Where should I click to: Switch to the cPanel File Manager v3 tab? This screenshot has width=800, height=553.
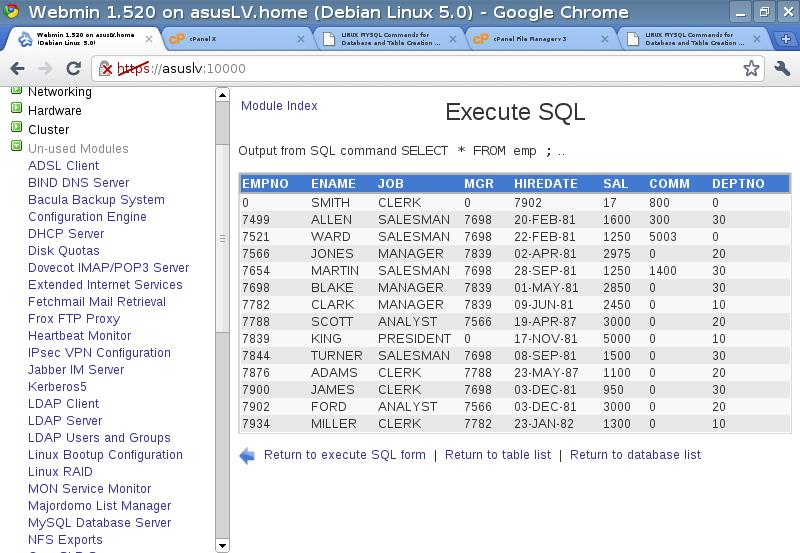tap(535, 39)
